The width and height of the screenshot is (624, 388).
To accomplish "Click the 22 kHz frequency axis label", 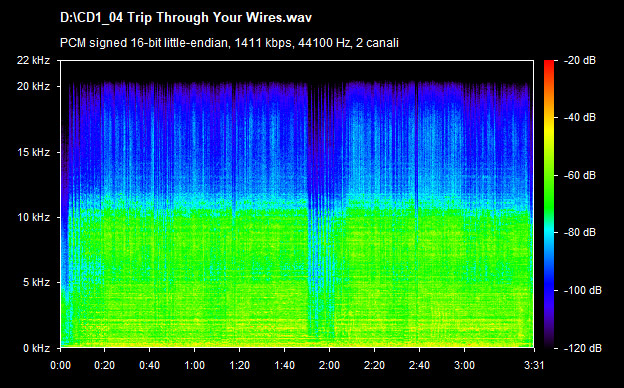I will tap(33, 60).
